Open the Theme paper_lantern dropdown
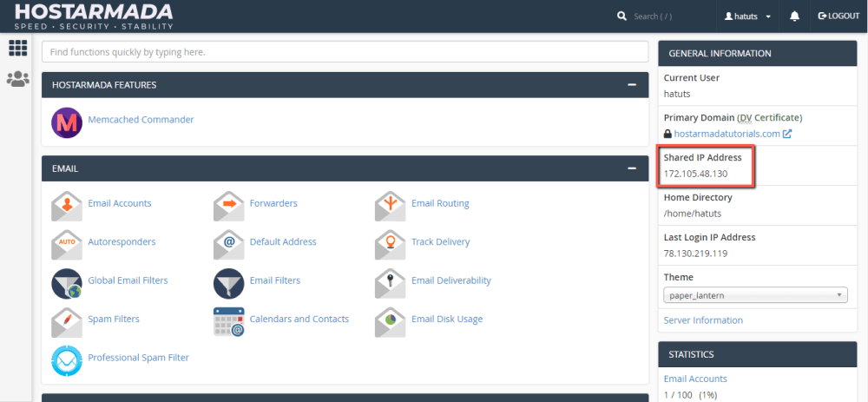Viewport: 868px width, 402px height. pyautogui.click(x=755, y=295)
